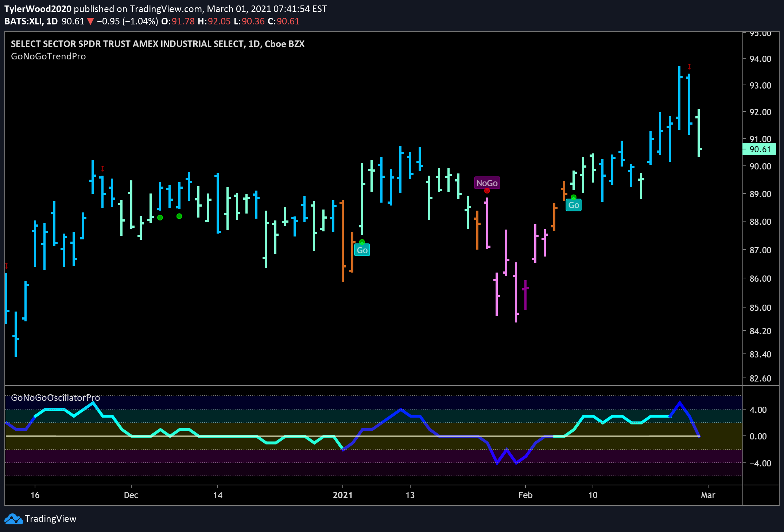Click the oscillator 4.00 axis label
Viewport: 784px width, 532px height.
pos(758,410)
